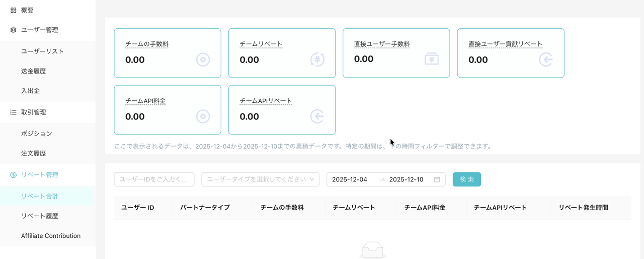Click the gear icon beside ユーザー管理
644x259 pixels.
pyautogui.click(x=14, y=30)
